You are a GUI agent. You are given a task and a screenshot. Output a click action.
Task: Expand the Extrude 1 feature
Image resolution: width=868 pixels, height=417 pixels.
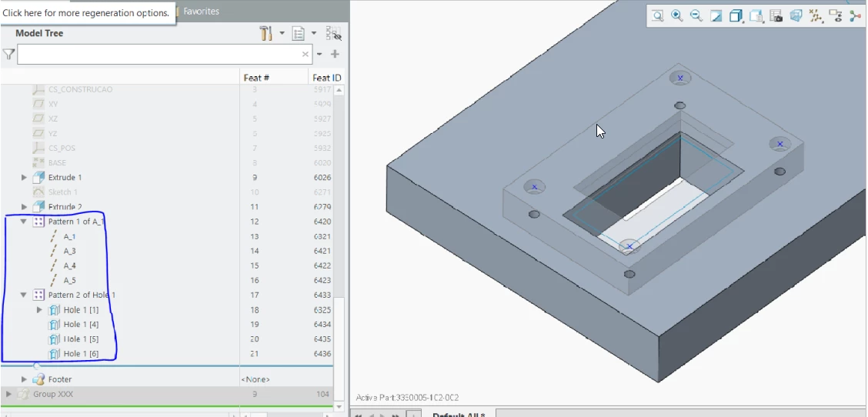coord(24,177)
